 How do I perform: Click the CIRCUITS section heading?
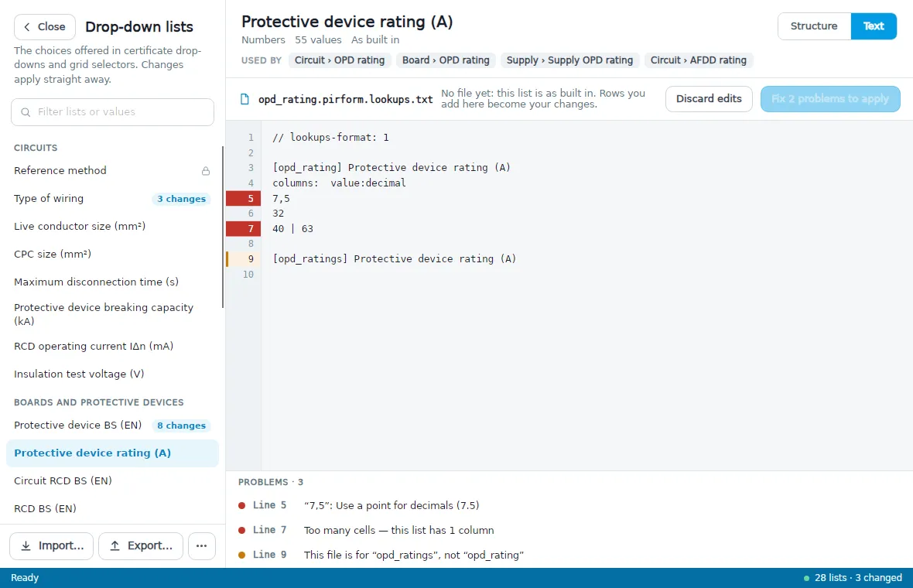(36, 148)
